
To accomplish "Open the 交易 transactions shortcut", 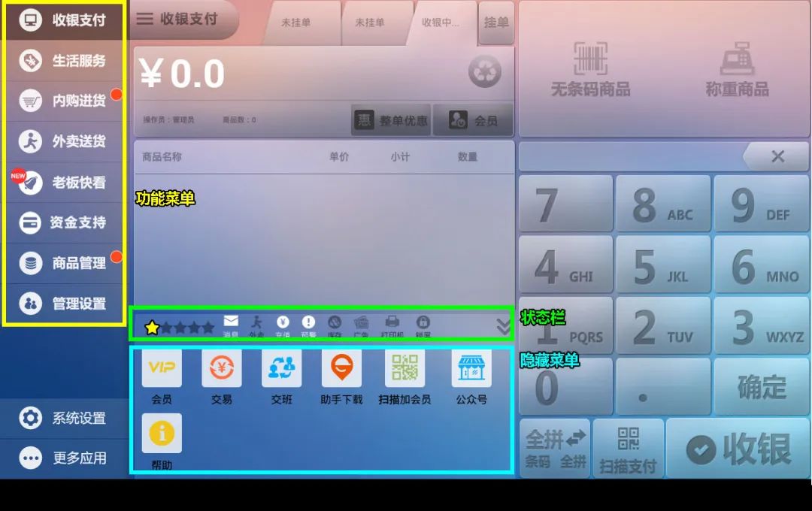I will (x=222, y=377).
